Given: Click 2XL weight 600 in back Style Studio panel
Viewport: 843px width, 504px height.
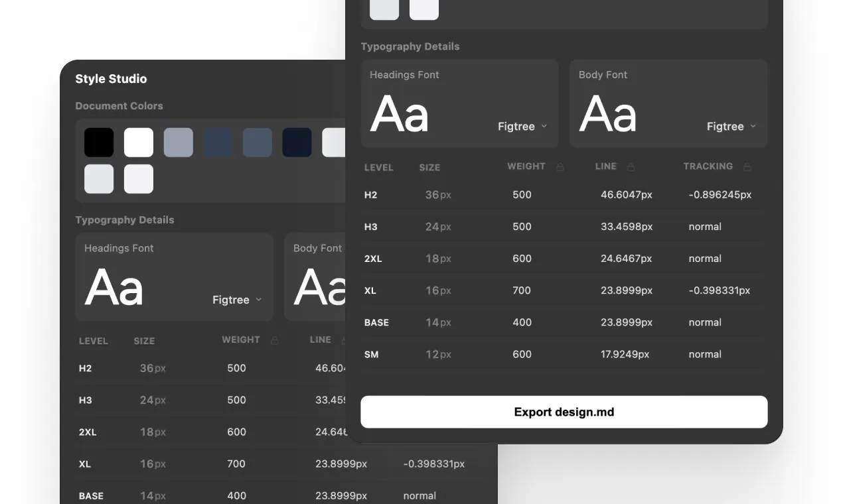Looking at the screenshot, I should pyautogui.click(x=236, y=432).
